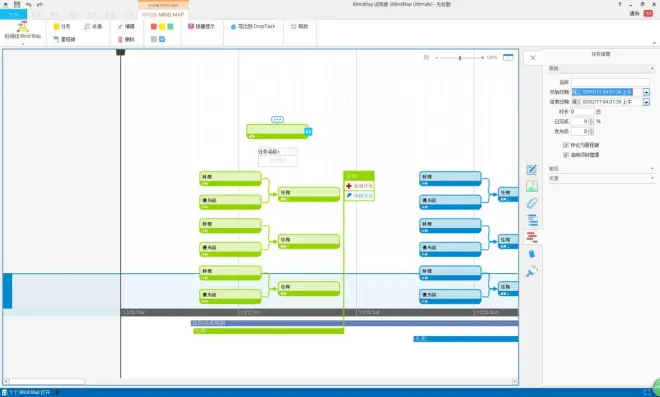Toggle the blue checkmark color option
The width and height of the screenshot is (660, 397).
point(162,39)
